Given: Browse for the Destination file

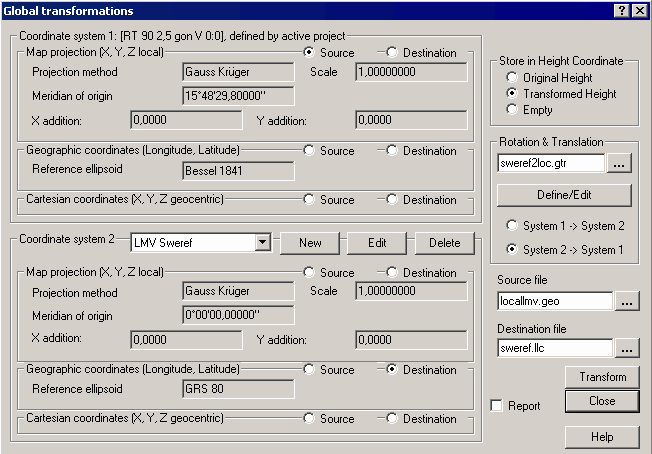Looking at the screenshot, I should 627,348.
